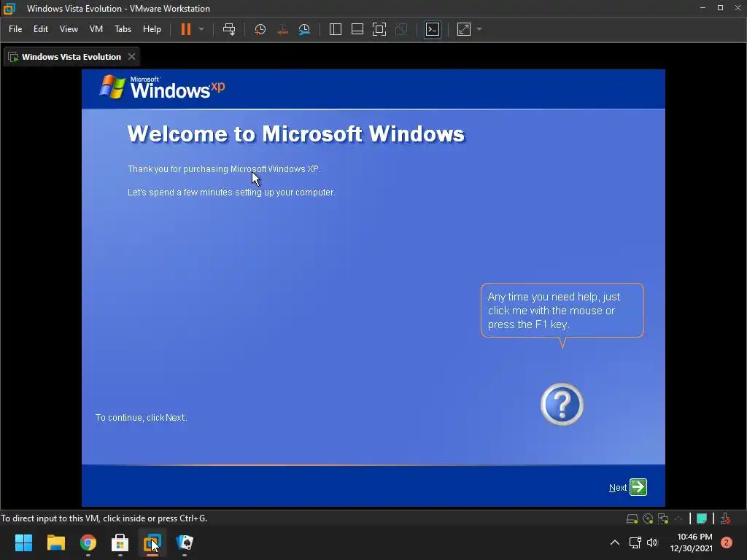Screen dimensions: 747x560
Task: Select the Windows Vista Evolution tab
Action: (x=71, y=57)
